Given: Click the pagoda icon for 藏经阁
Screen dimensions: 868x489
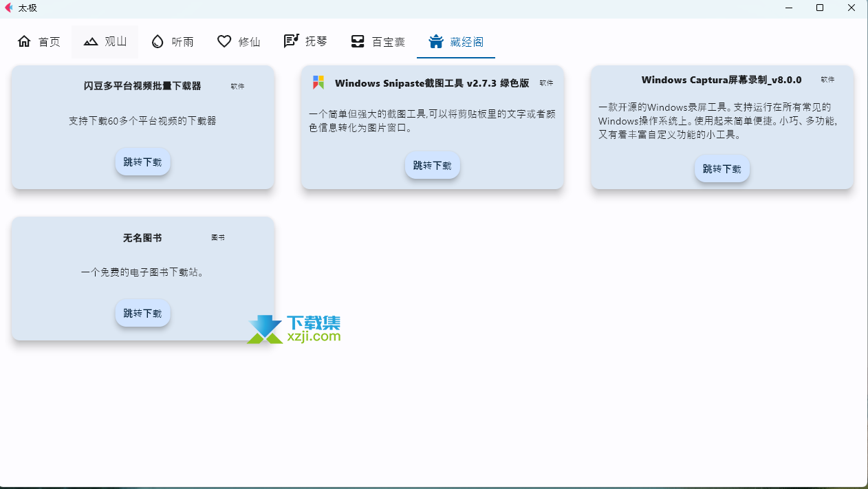Looking at the screenshot, I should pos(435,41).
